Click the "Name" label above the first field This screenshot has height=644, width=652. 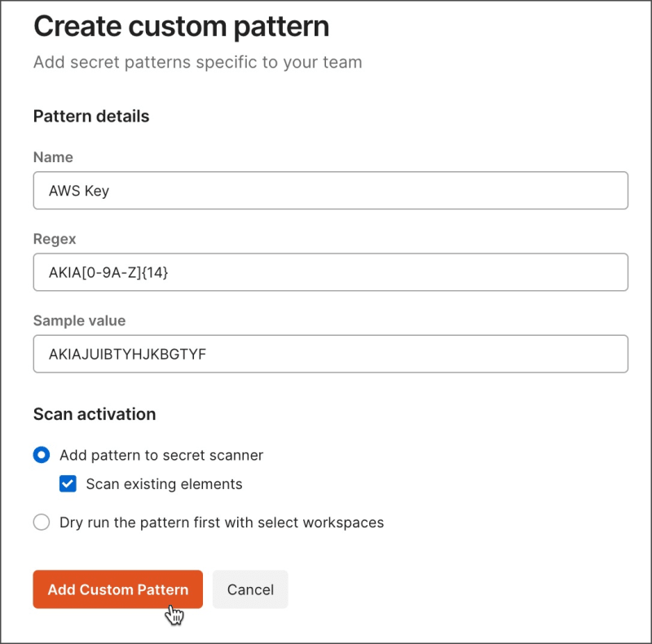[x=53, y=157]
